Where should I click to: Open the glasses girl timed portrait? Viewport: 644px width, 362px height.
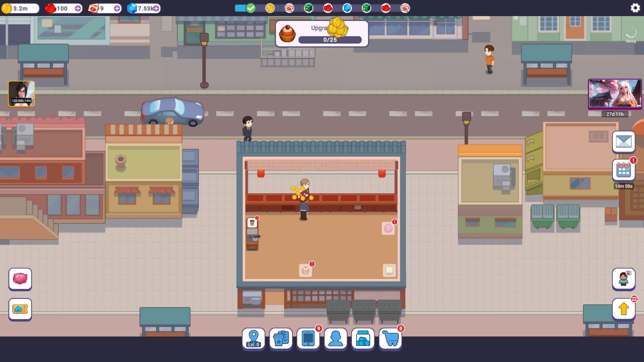pyautogui.click(x=21, y=94)
